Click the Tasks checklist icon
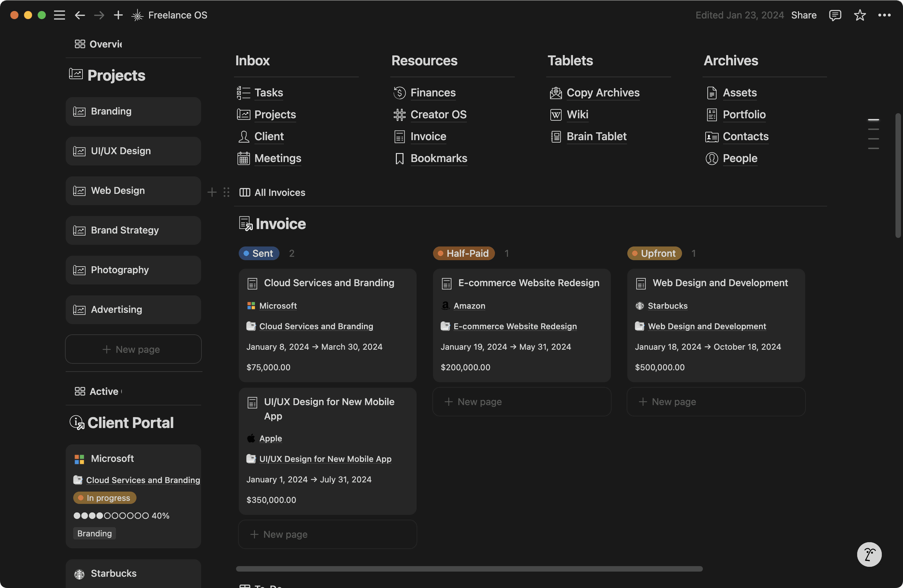Screen dimensions: 903x588 click(244, 93)
